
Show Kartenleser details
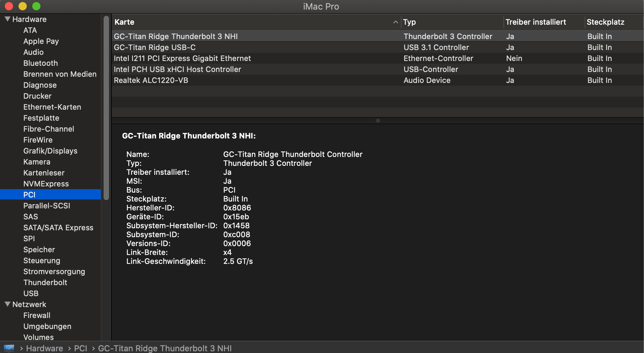(x=44, y=173)
